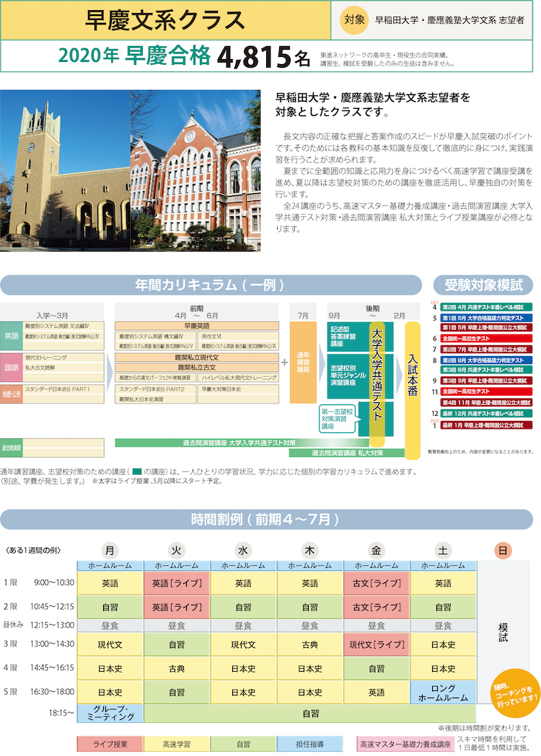Click the 水 day header circle

[x=243, y=551]
